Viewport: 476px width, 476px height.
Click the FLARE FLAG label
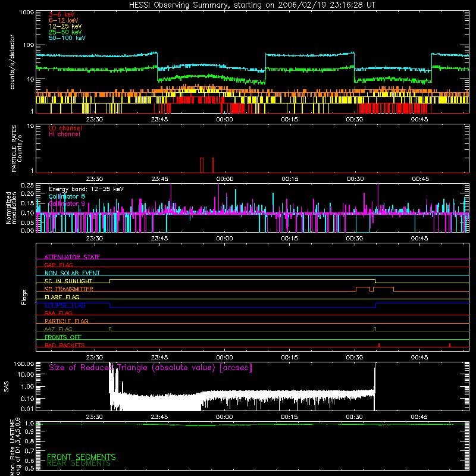click(x=62, y=297)
